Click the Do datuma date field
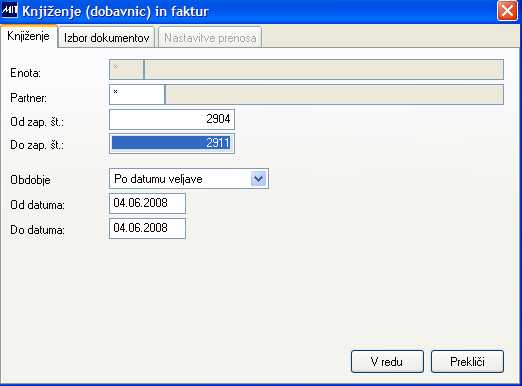Image resolution: width=522 pixels, height=386 pixels. [x=147, y=228]
